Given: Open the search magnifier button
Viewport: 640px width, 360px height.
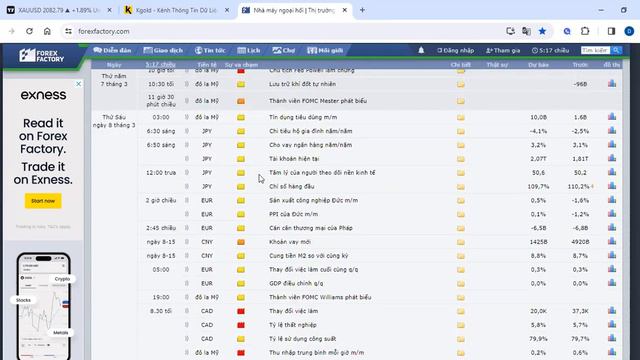Looking at the screenshot, I should [616, 50].
